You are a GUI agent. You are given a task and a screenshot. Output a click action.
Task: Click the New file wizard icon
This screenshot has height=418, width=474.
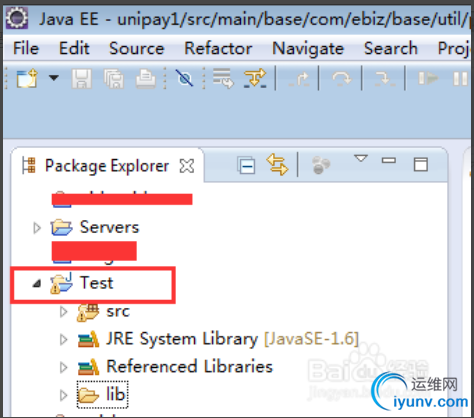[27, 78]
